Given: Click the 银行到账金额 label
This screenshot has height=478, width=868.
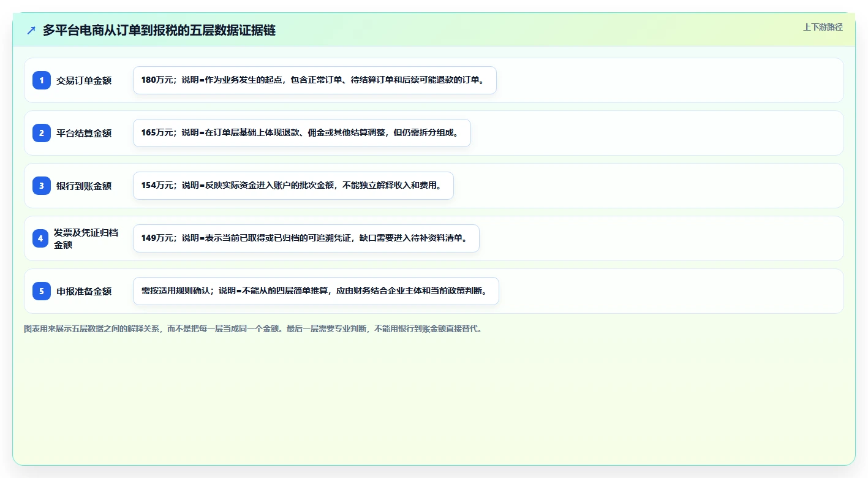Looking at the screenshot, I should click(x=84, y=186).
